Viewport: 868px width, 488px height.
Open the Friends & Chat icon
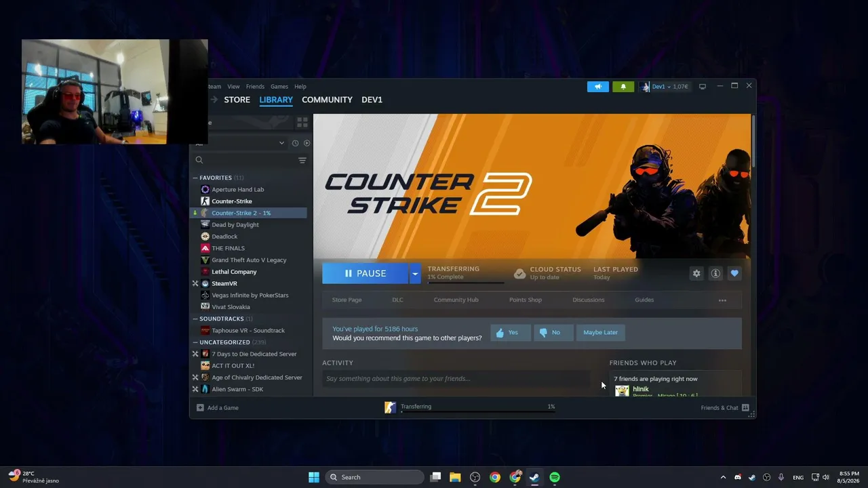[x=745, y=408]
